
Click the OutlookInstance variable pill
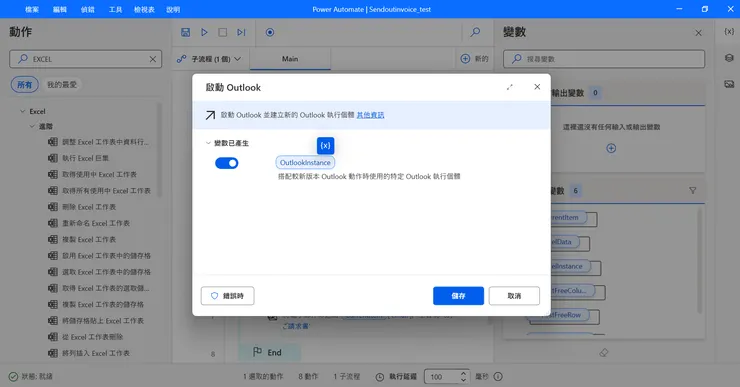305,162
